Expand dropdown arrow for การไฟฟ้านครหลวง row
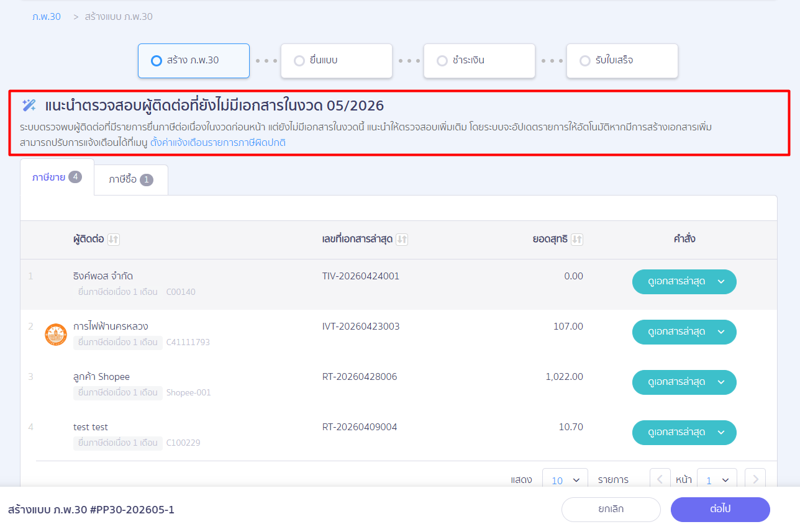800x532 pixels. coord(721,332)
